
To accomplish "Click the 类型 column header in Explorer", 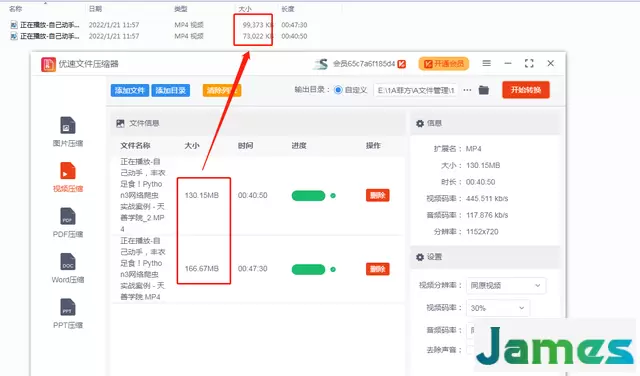I will tap(181, 9).
